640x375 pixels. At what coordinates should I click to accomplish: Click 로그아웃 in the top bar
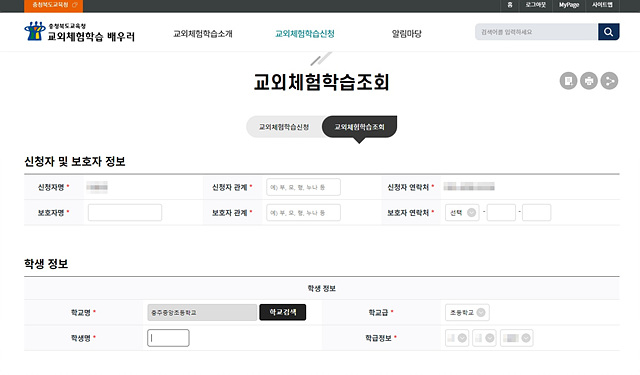click(535, 5)
